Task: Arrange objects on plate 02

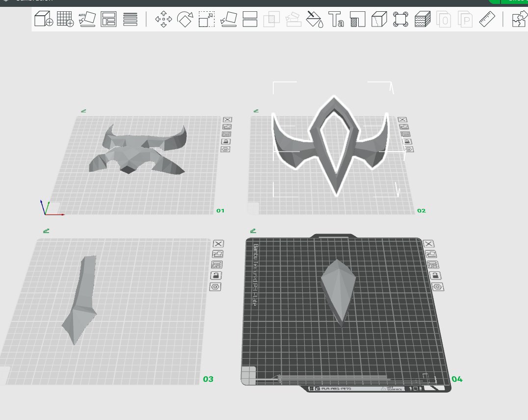Action: pos(405,134)
